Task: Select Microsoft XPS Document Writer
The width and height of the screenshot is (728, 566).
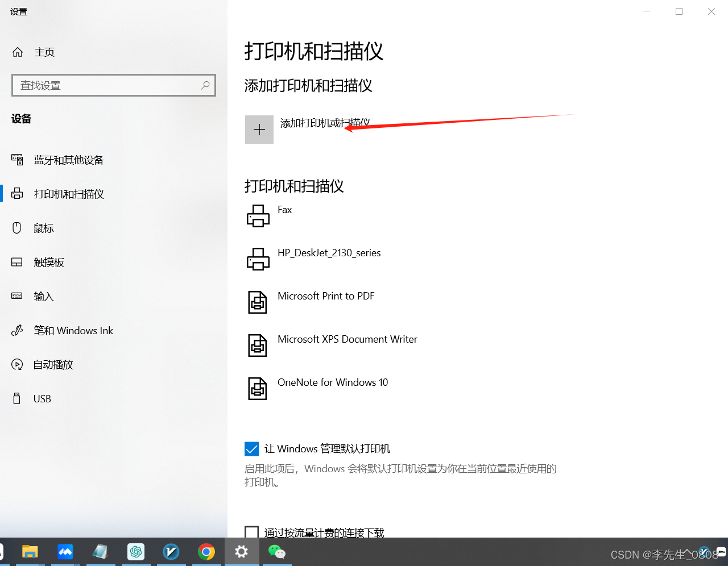Action: (348, 339)
